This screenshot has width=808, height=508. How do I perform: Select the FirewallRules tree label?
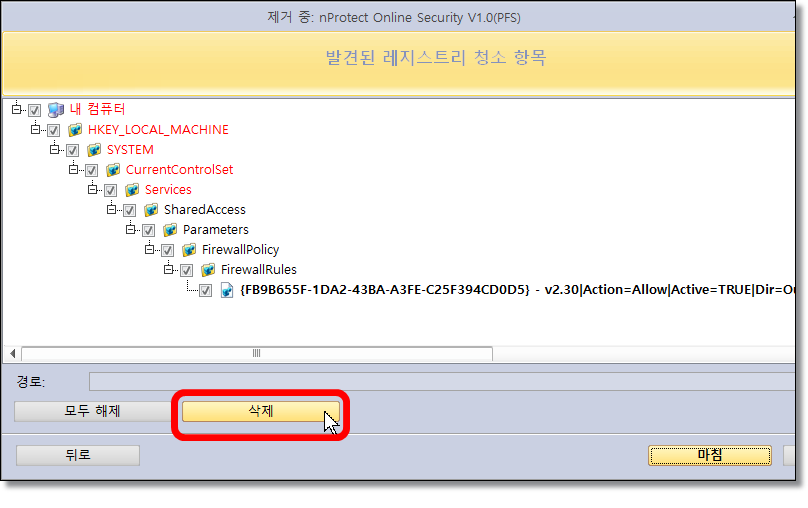[259, 270]
